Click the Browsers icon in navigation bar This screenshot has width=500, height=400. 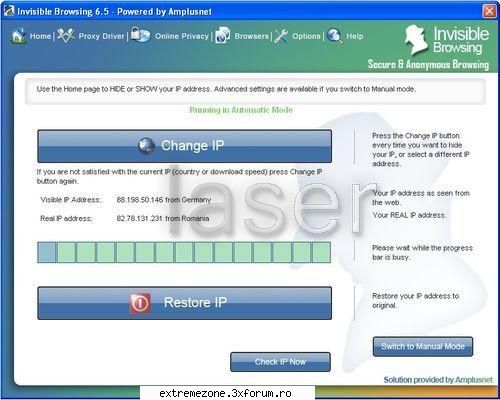point(223,35)
